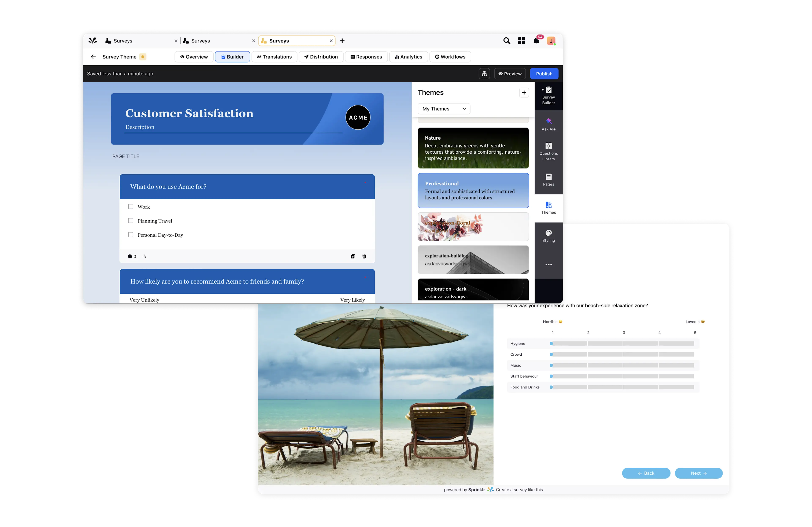Viewport: 812px width, 527px height.
Task: Open the Styling palette panel
Action: (x=548, y=236)
